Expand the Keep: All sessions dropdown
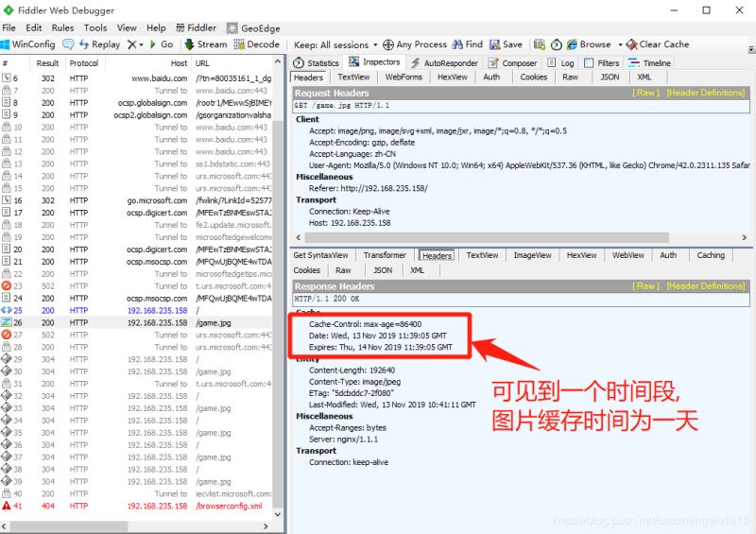Screen dimensions: 756x534 coord(335,44)
